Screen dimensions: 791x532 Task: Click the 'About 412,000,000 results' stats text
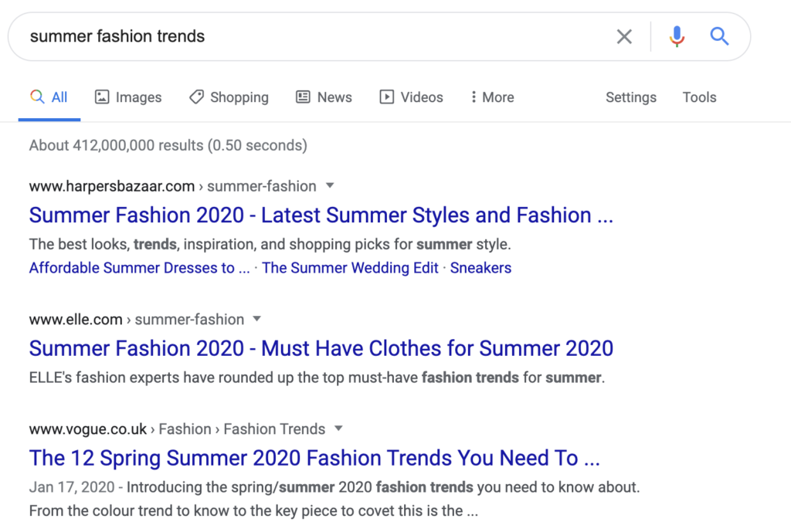pos(168,145)
